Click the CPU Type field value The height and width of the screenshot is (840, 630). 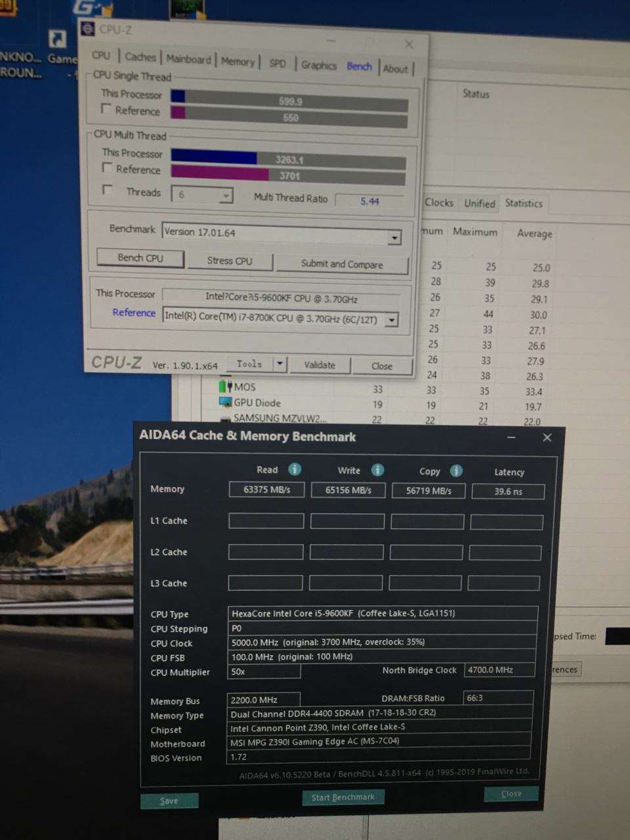point(383,614)
